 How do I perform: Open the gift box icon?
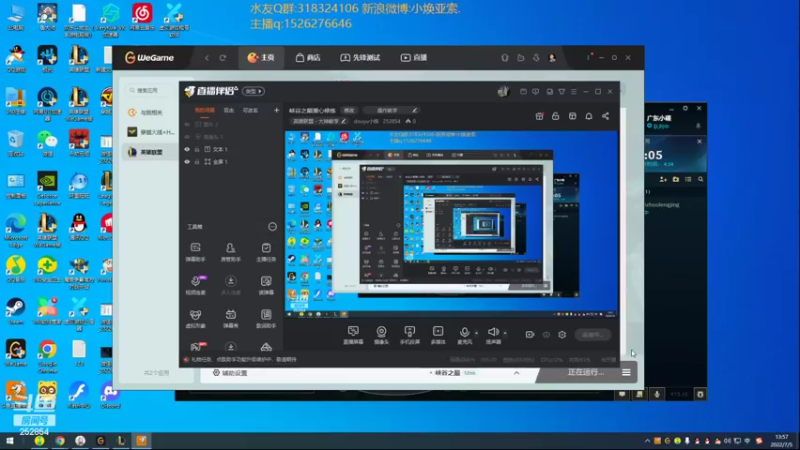pyautogui.click(x=539, y=116)
